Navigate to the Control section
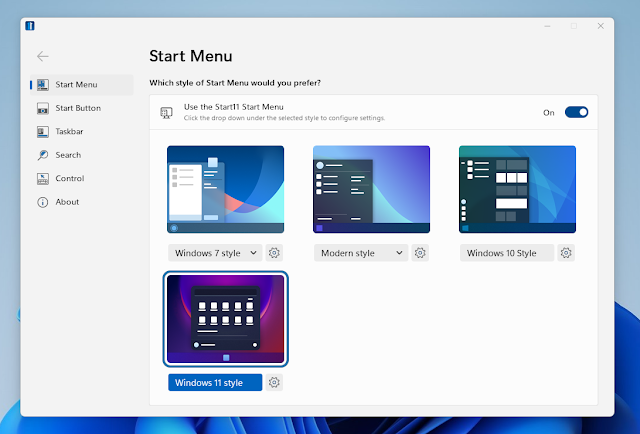Screen dimensions: 640x434 82,178
